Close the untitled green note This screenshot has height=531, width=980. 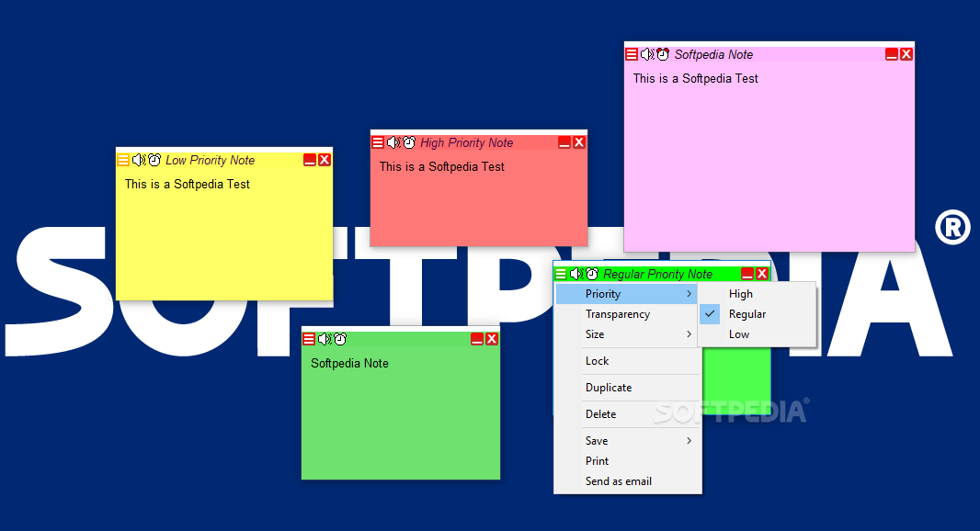(x=492, y=339)
